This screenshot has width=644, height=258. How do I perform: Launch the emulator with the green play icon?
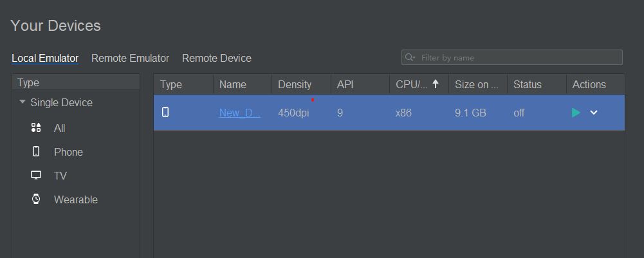(x=576, y=113)
